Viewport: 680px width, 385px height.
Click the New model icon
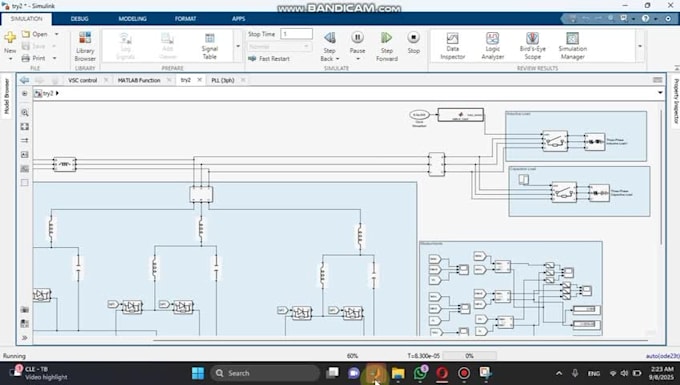[x=10, y=38]
